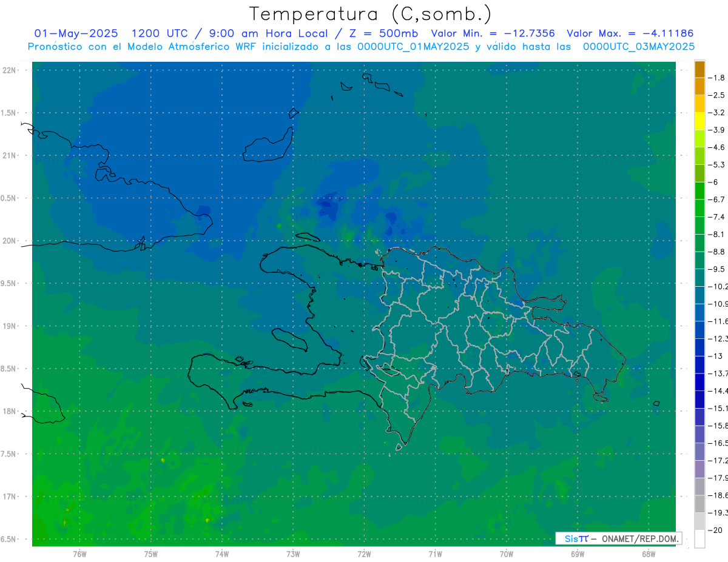This screenshot has height=562, width=728.
Task: Click the "22N" latitude axis label
Action: click(10, 70)
